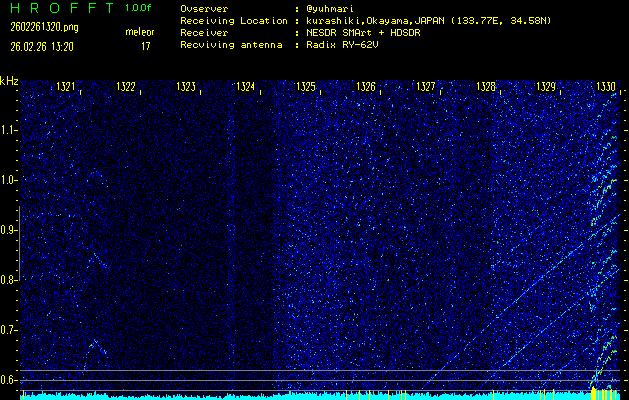Click the 1328 time marker
Screen dimensions: 629x400
tap(486, 87)
